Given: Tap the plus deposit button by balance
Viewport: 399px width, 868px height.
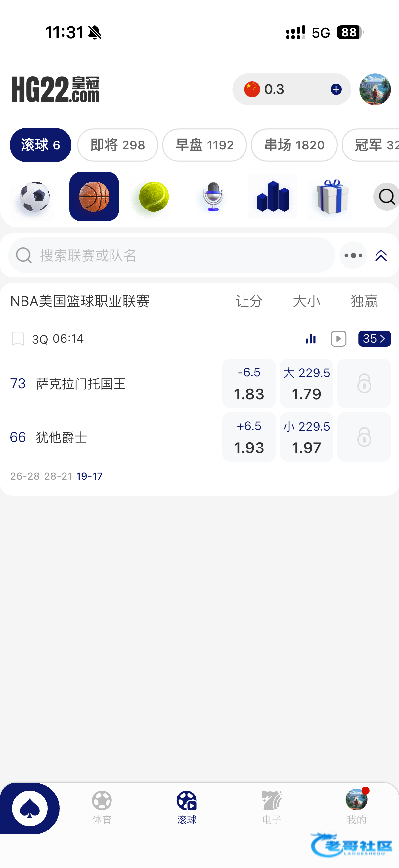Looking at the screenshot, I should [x=336, y=89].
